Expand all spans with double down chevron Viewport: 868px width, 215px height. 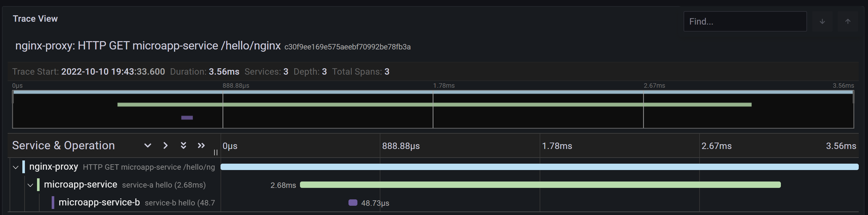coord(183,145)
